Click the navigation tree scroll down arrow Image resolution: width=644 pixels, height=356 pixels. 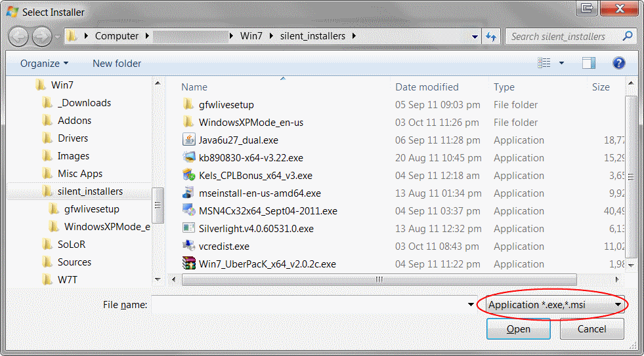(x=158, y=279)
